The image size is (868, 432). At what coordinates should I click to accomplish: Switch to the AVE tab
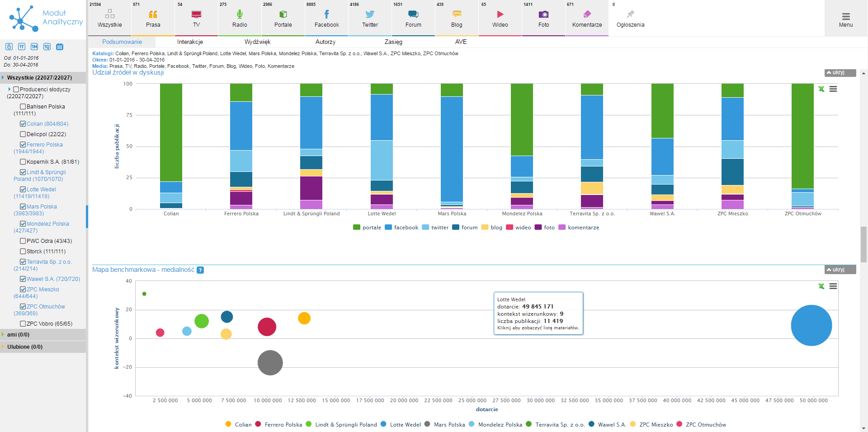tap(461, 42)
